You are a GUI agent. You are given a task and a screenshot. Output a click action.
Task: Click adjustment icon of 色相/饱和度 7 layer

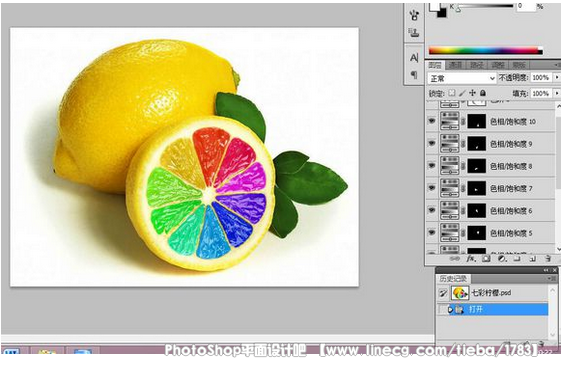450,188
